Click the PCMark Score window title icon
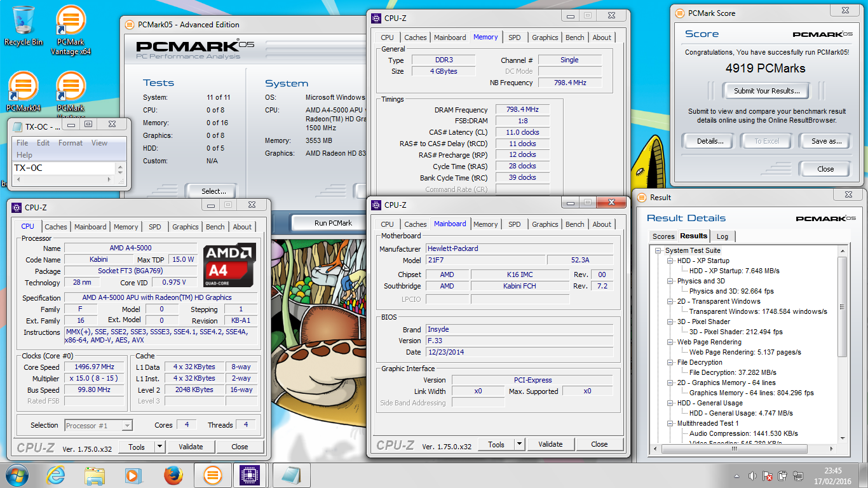Image resolution: width=868 pixels, height=488 pixels. coord(681,13)
